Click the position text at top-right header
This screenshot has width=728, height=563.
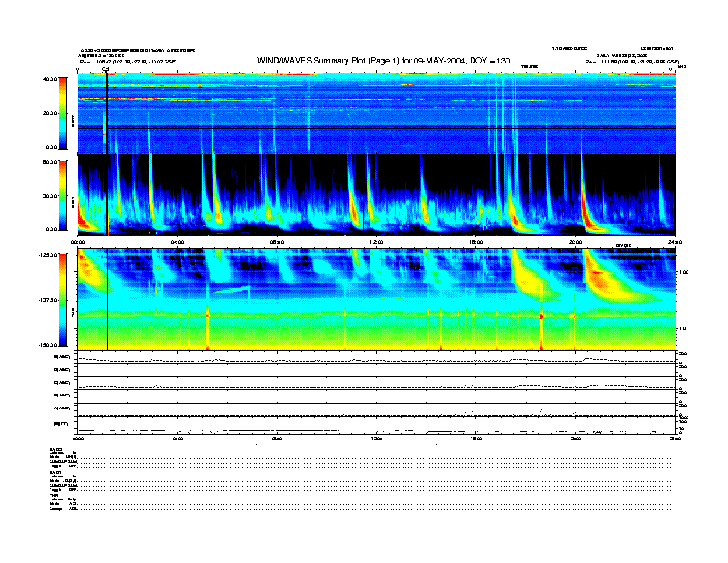[x=632, y=62]
